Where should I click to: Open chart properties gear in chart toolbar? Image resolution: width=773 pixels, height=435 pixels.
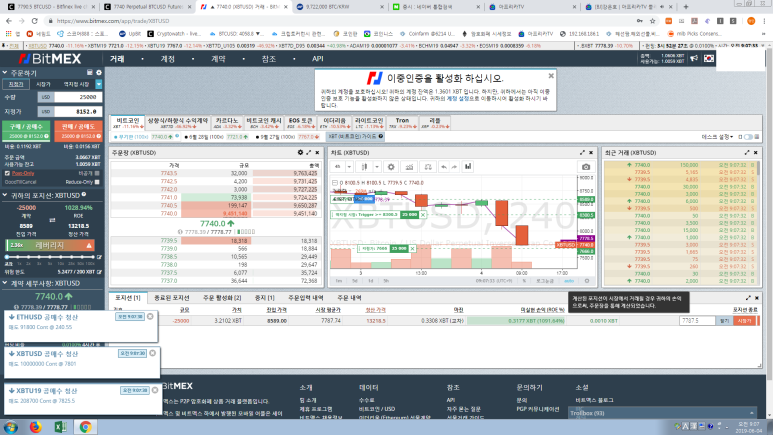[x=391, y=167]
